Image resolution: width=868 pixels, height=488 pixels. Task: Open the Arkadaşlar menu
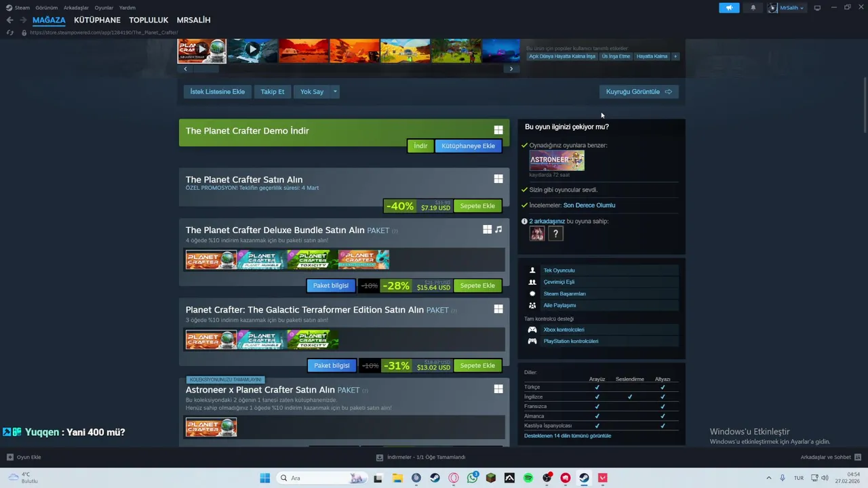pyautogui.click(x=76, y=7)
